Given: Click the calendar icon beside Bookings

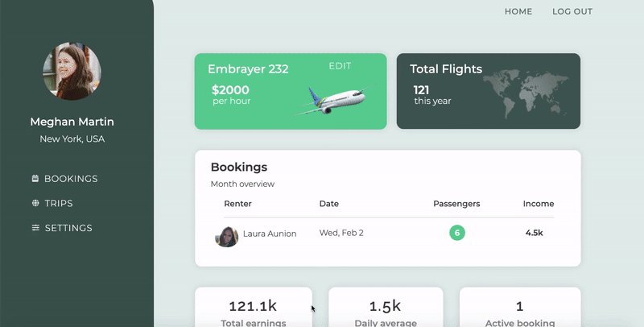Looking at the screenshot, I should coord(35,178).
